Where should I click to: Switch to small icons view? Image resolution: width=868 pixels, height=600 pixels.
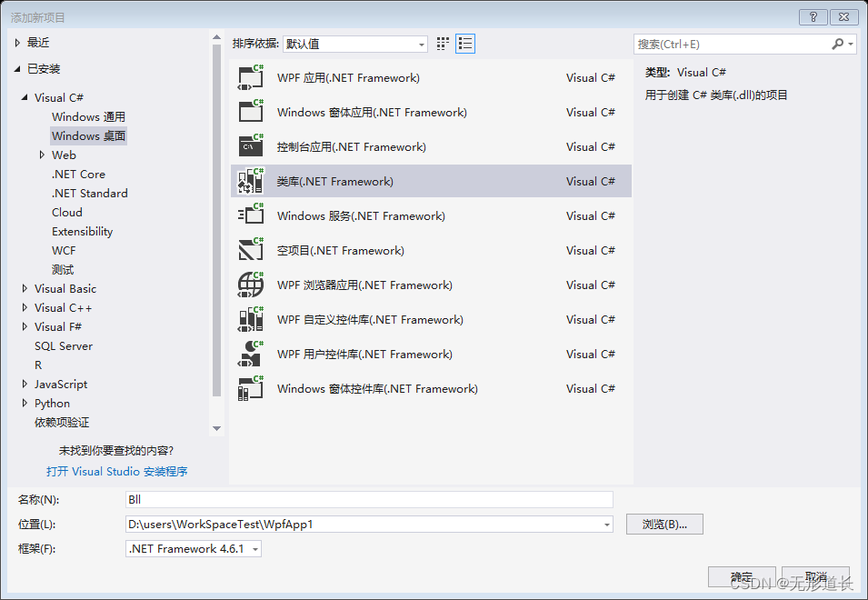coord(443,43)
